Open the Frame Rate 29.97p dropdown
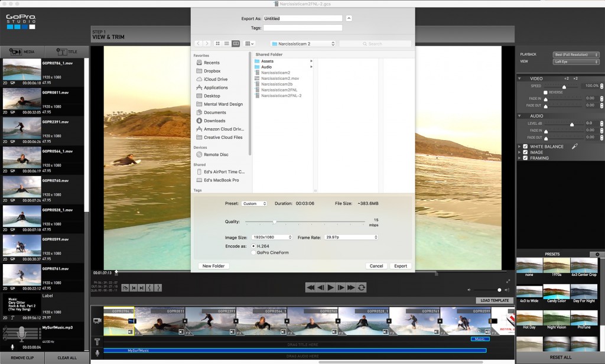 point(351,237)
